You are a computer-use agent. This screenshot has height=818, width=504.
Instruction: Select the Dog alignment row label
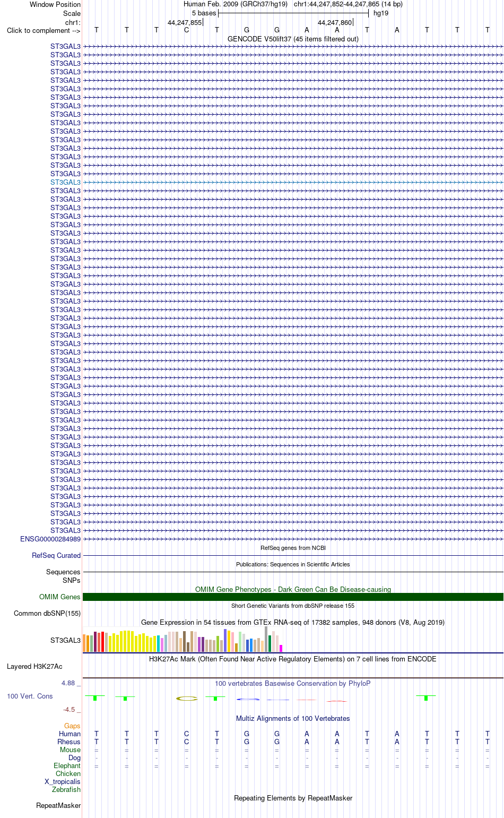(75, 758)
